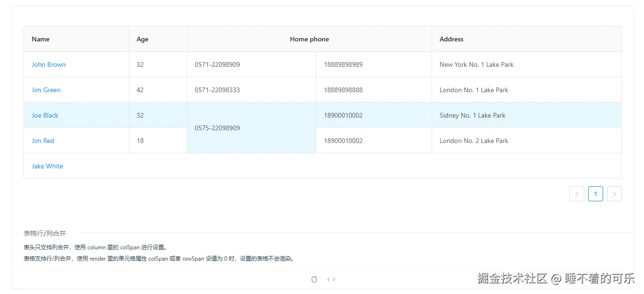Open John Brown link
This screenshot has width=644, height=294.
coord(49,64)
